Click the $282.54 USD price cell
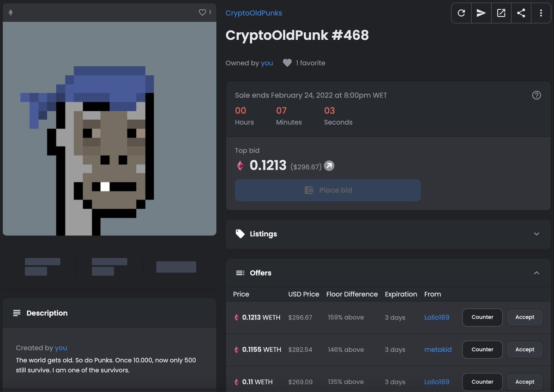This screenshot has width=554, height=392. (300, 350)
